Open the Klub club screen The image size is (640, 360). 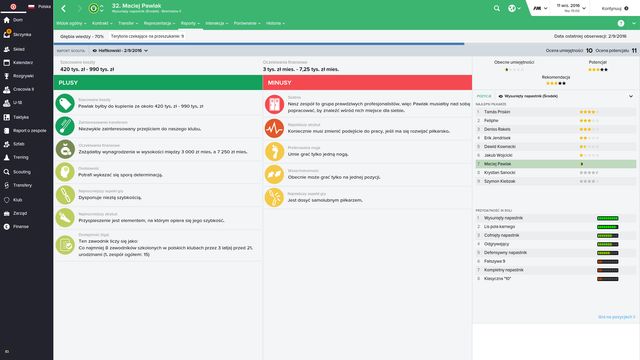coord(13,200)
